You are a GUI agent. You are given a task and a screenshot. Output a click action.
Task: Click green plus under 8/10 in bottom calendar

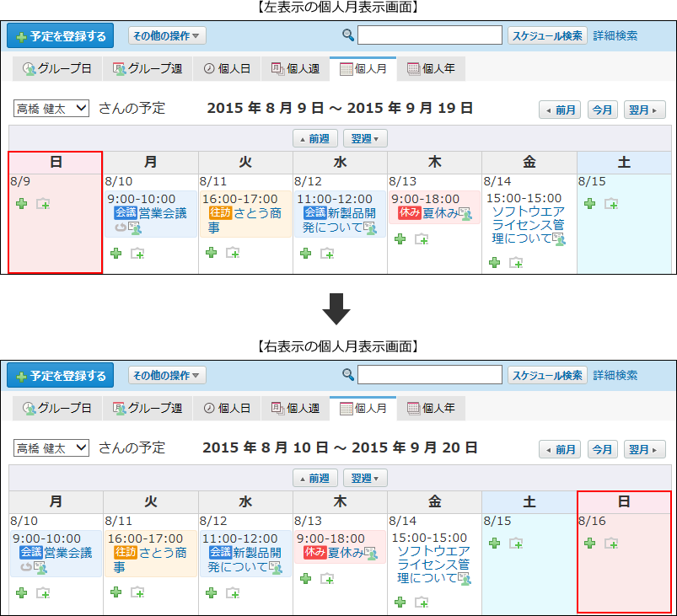tap(21, 592)
